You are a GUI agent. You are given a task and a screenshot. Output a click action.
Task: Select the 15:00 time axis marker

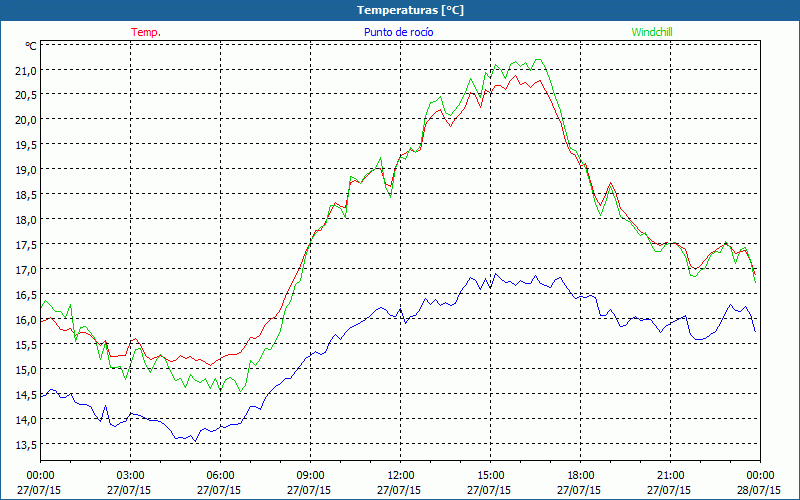pyautogui.click(x=490, y=475)
